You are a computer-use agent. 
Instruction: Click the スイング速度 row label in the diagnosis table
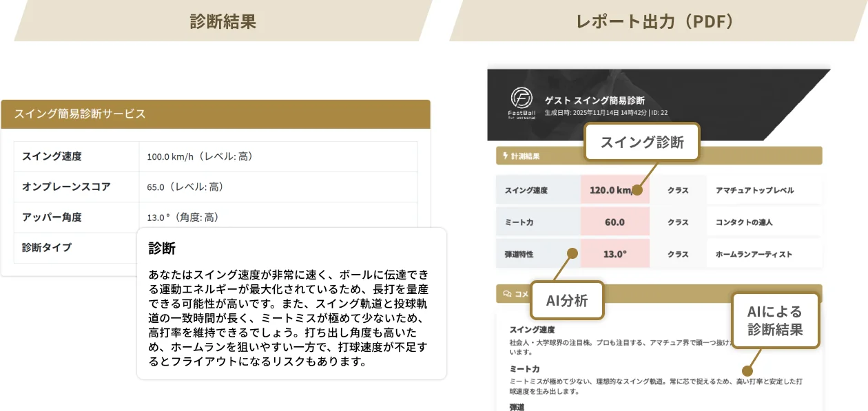[52, 156]
